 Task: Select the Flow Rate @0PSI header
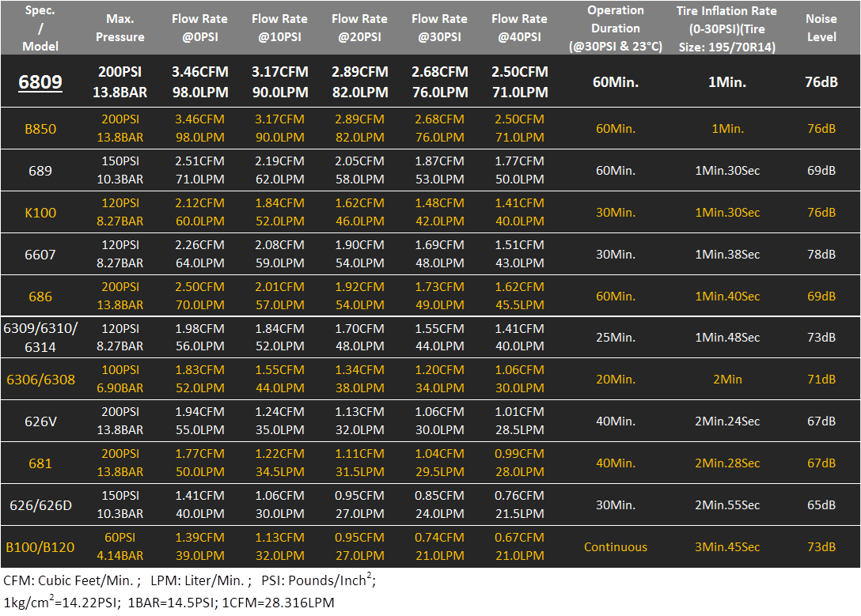(199, 28)
